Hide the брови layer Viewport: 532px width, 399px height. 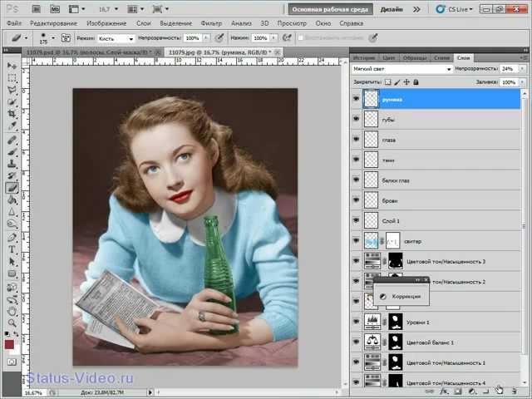[356, 200]
